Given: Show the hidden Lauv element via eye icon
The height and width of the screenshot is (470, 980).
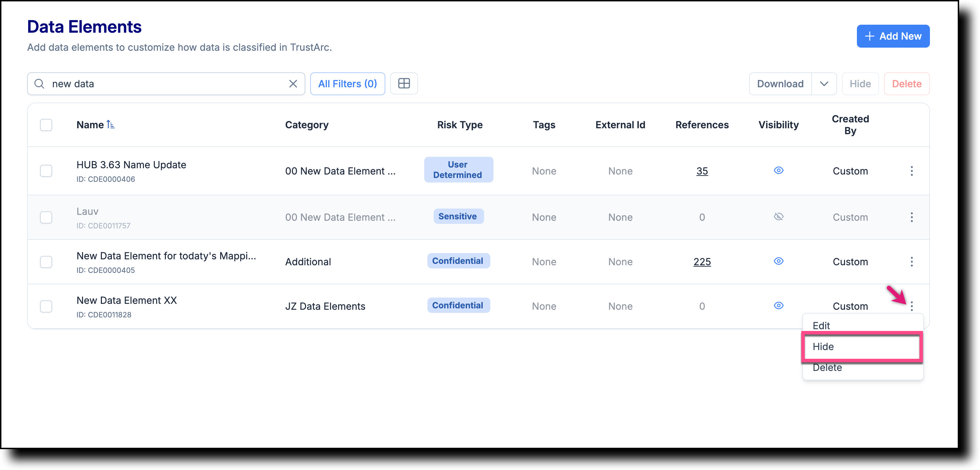Looking at the screenshot, I should point(778,216).
